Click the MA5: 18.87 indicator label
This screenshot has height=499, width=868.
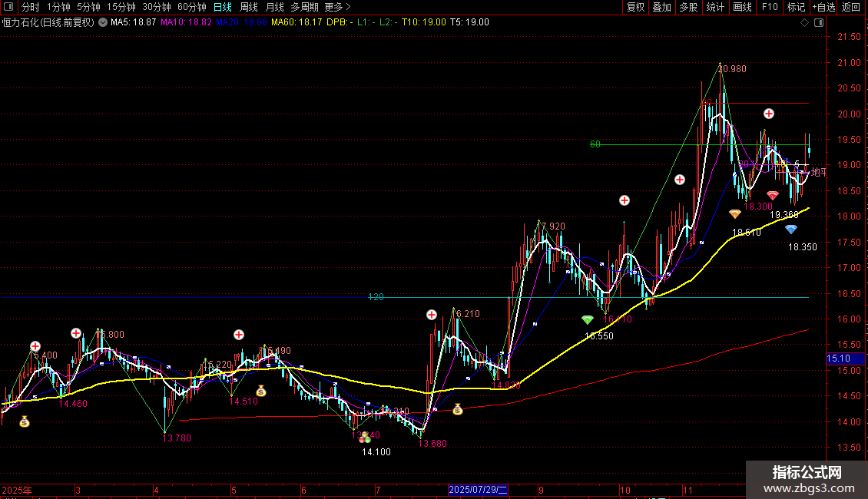click(134, 22)
